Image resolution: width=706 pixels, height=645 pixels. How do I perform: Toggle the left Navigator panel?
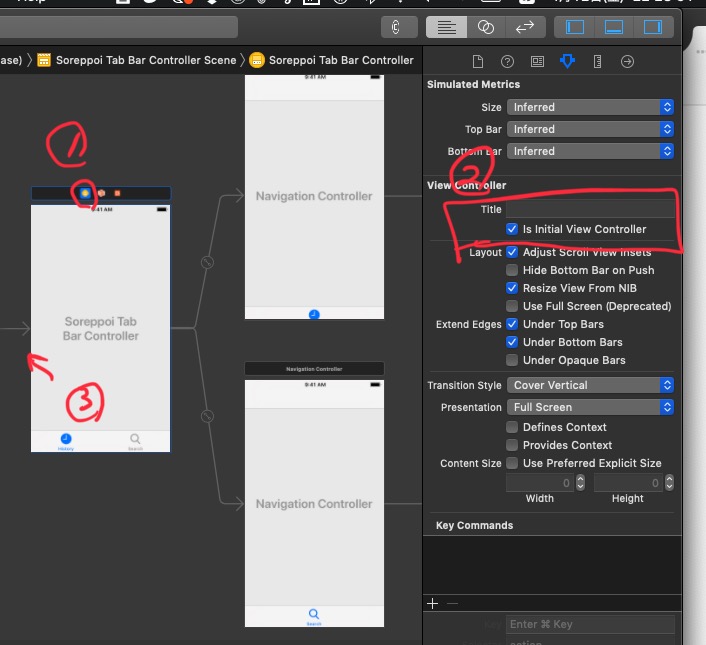pos(576,27)
